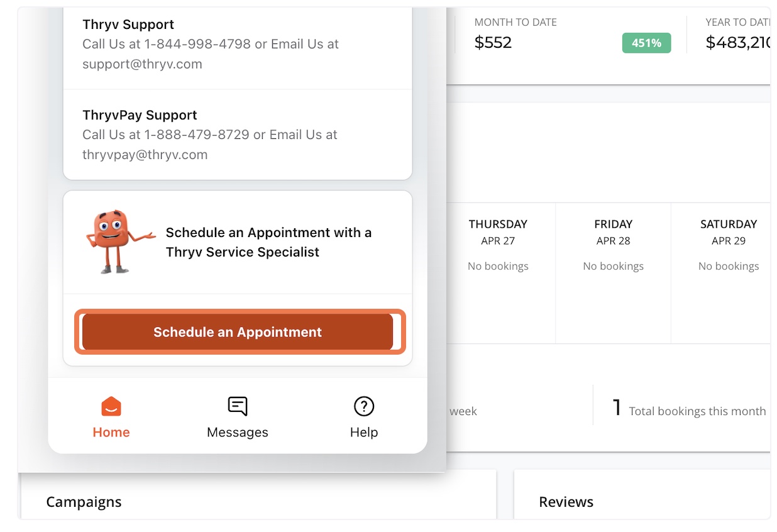Image resolution: width=777 pixels, height=532 pixels.
Task: Select the Friday Apr 28 column
Action: tap(614, 273)
